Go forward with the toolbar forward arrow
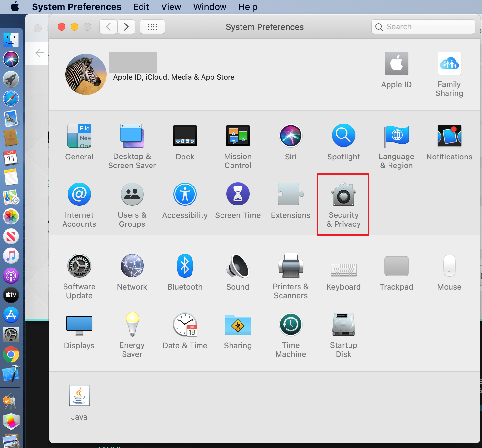The width and height of the screenshot is (482, 448). click(126, 27)
